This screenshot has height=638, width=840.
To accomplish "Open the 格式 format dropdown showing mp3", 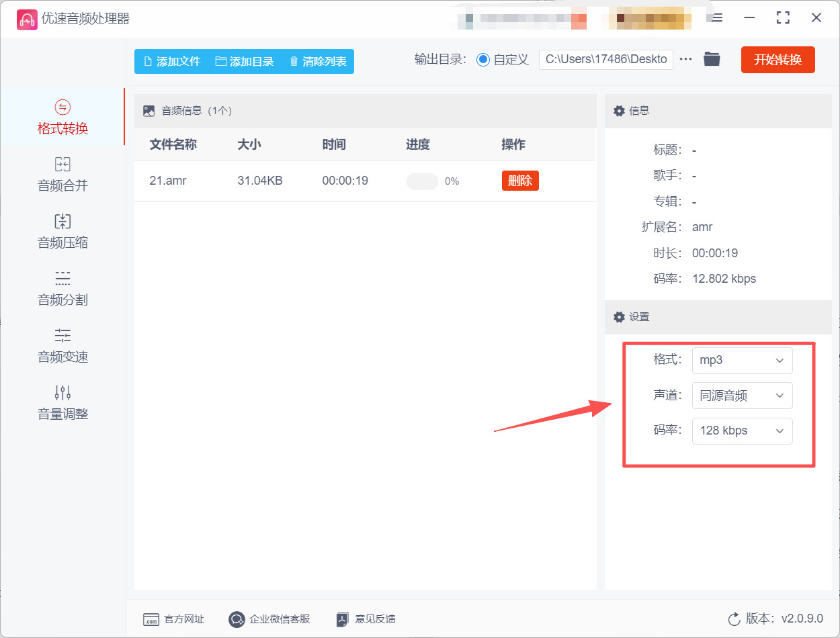I will pos(742,361).
